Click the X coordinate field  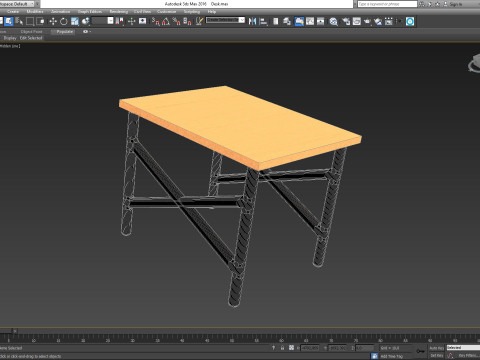click(310, 348)
